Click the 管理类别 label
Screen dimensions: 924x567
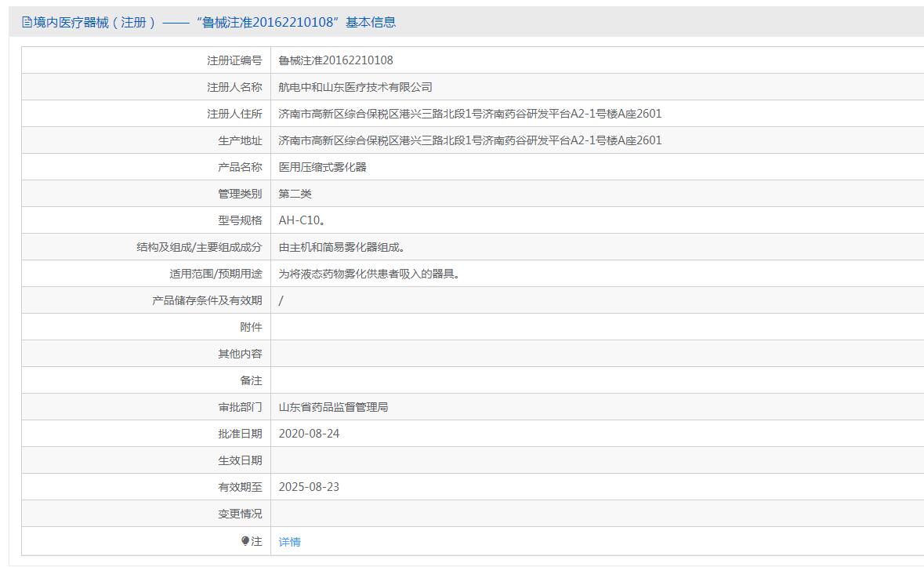[x=240, y=194]
